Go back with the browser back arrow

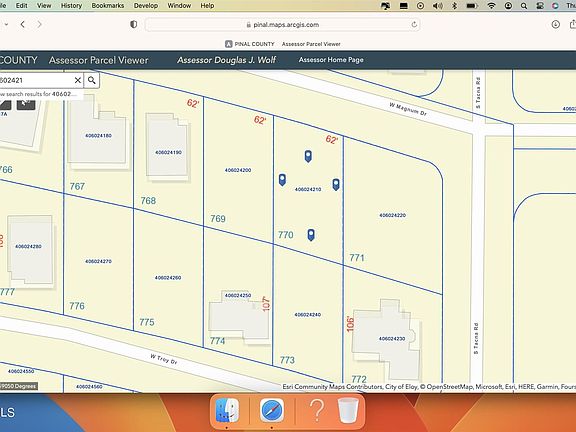[x=23, y=24]
